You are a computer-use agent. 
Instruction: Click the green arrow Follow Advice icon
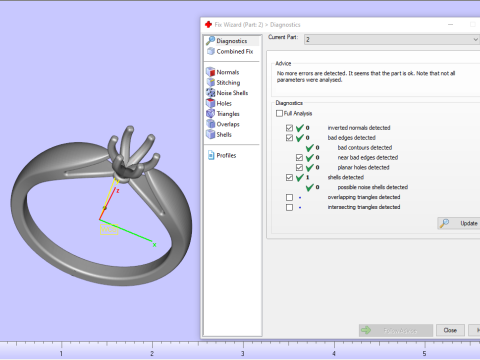[366, 330]
